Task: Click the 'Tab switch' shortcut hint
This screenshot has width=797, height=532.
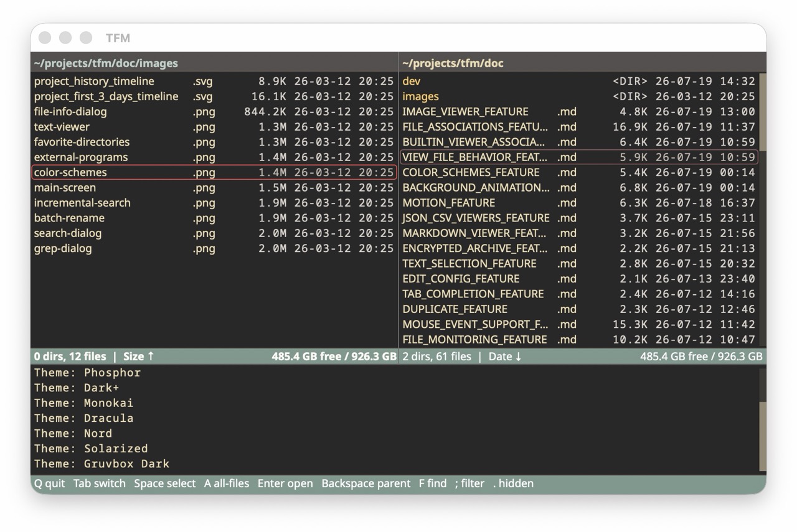Action: 99,483
